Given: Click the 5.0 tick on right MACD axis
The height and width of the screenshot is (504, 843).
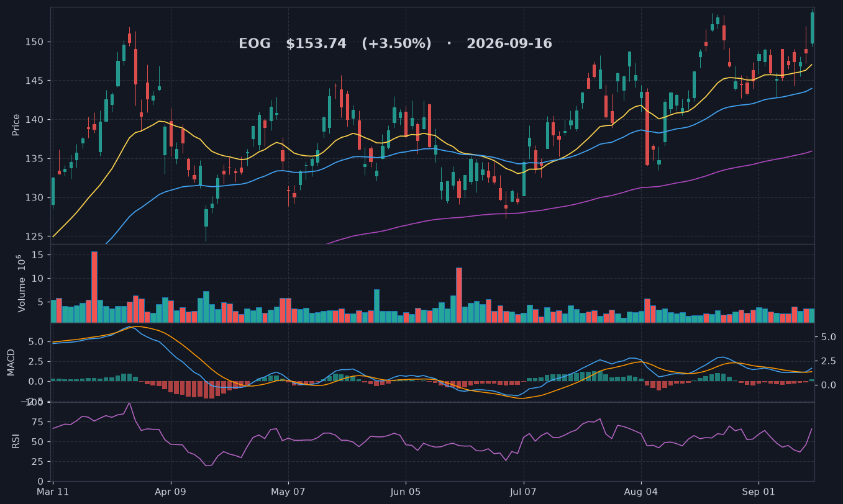Looking at the screenshot, I should [827, 337].
